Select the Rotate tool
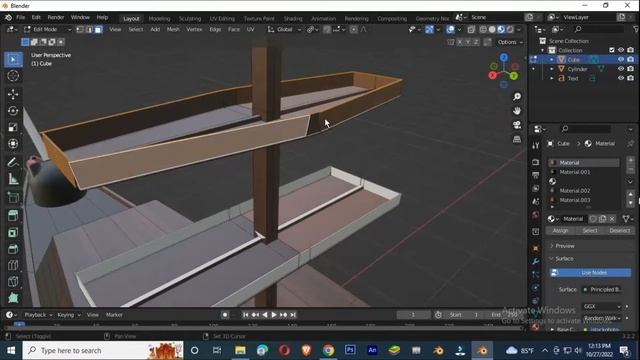 pyautogui.click(x=13, y=111)
